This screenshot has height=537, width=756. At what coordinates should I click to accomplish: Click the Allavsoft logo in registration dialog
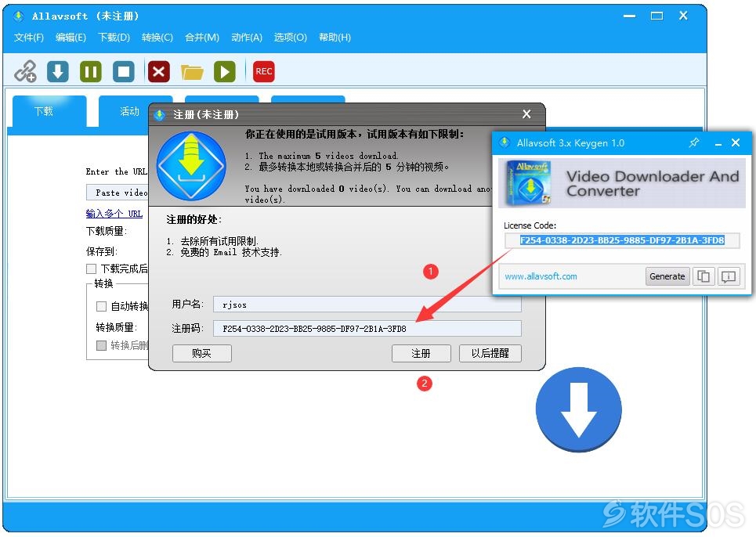pyautogui.click(x=191, y=166)
